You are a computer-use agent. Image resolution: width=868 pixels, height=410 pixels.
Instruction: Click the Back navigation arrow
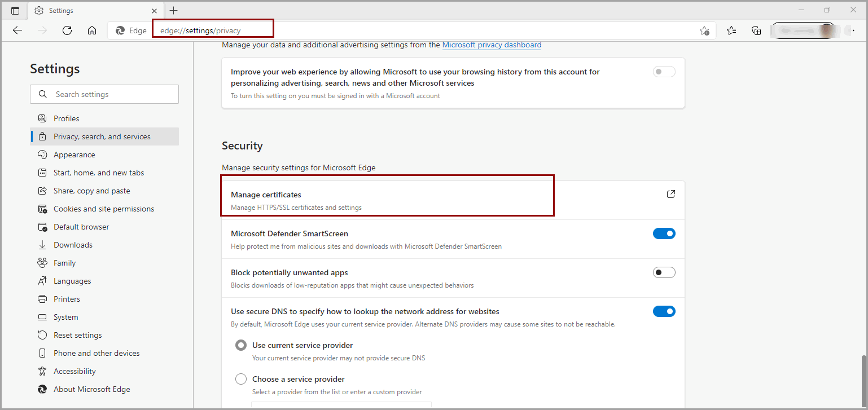pos(17,30)
